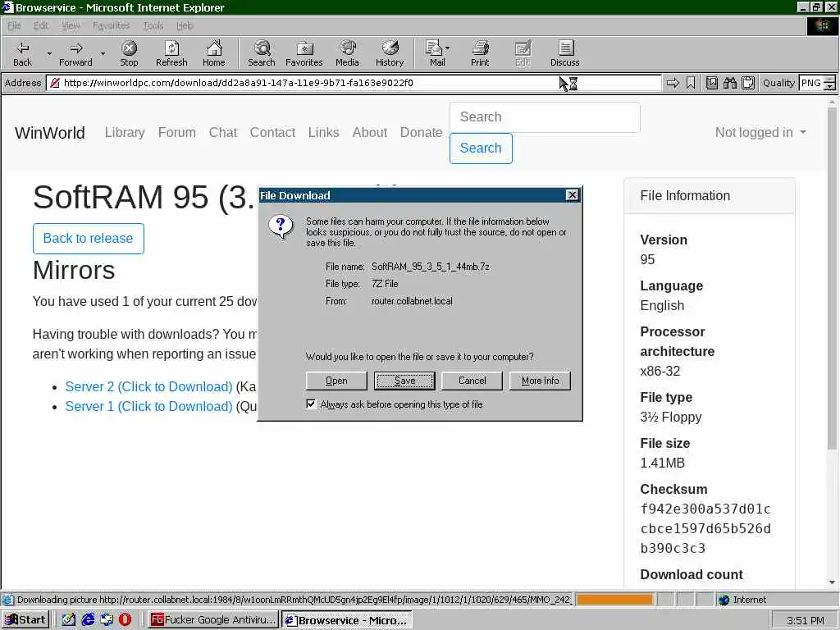Click the bookmarks book icon in Browservice toolbar
Screen dimensions: 840x630
pyautogui.click(x=712, y=83)
